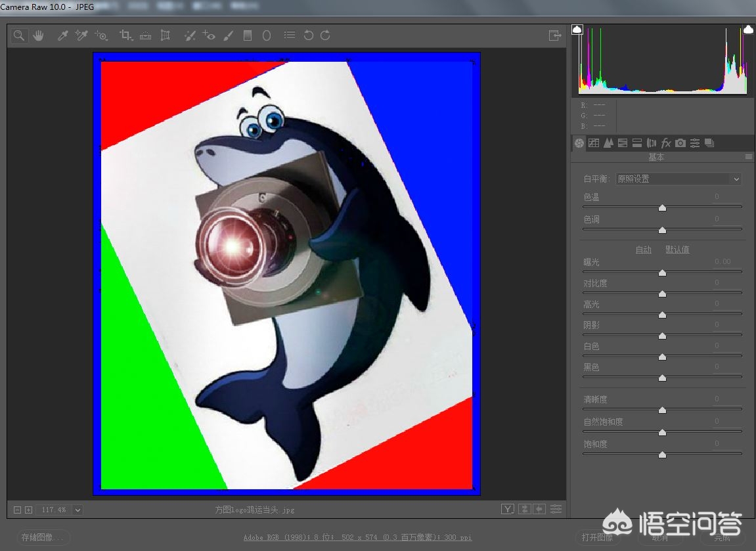Switch to the fx Effects panel tab
The image size is (756, 551).
pyautogui.click(x=666, y=143)
